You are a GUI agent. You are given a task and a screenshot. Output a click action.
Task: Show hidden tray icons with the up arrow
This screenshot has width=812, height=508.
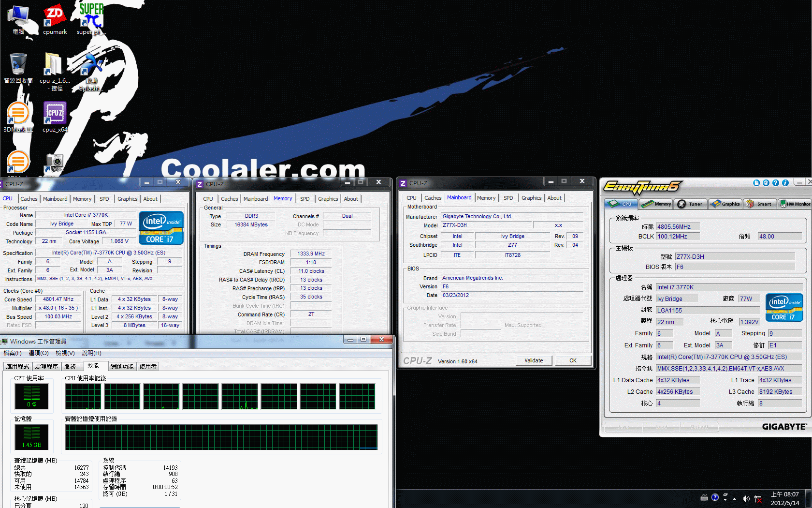click(x=735, y=499)
